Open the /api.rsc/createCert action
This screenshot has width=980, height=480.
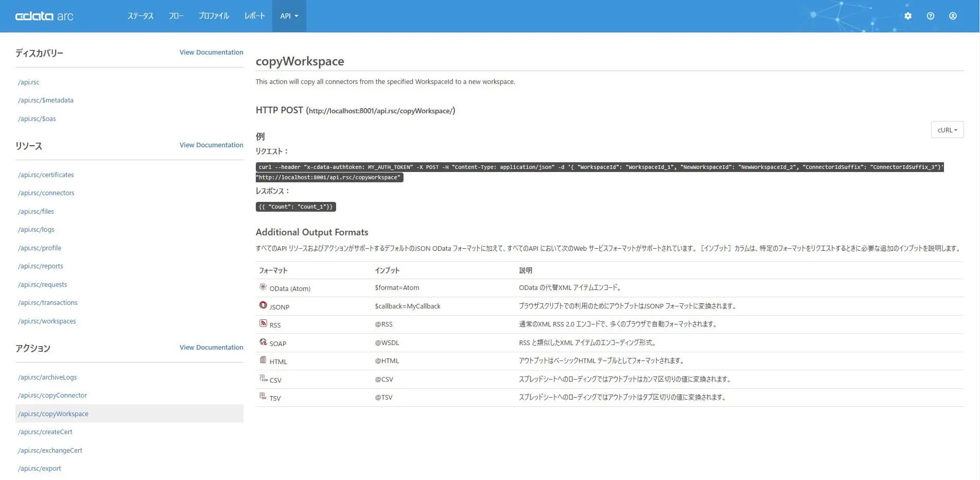[45, 432]
